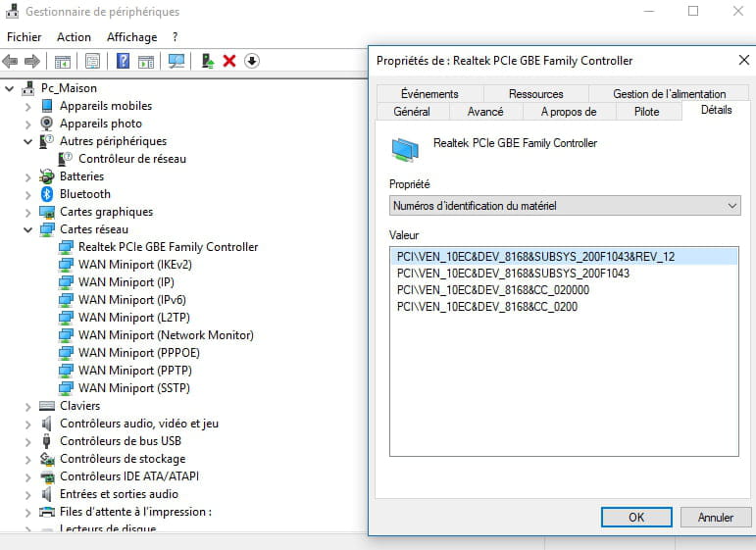Switch to the Ressources tab
Viewport: 756px width, 550px height.
coord(536,94)
